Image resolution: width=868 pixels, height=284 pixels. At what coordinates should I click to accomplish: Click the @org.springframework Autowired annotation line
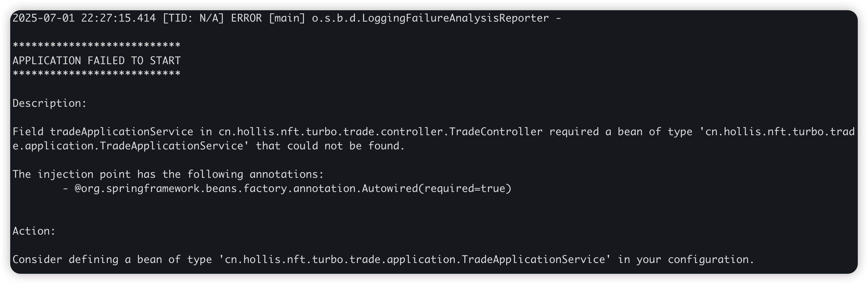coord(286,189)
